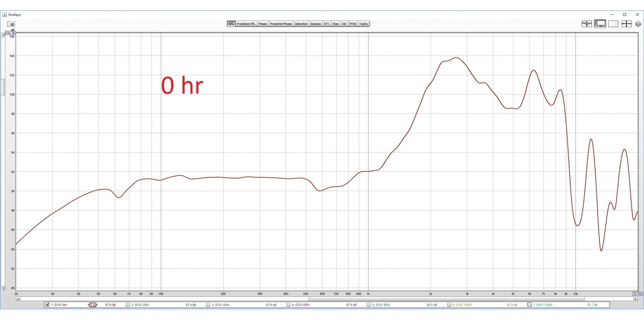Click the Q701 0Hr trace label
644x320 pixels.
pyautogui.click(x=59, y=305)
